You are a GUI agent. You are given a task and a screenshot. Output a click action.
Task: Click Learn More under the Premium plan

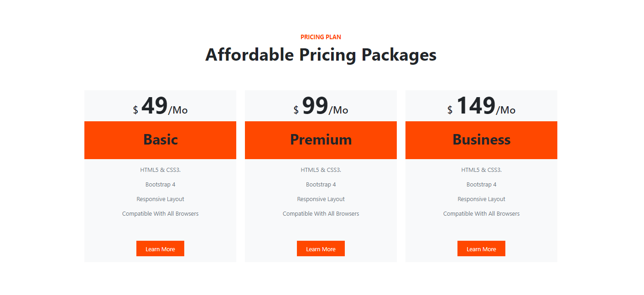pyautogui.click(x=321, y=248)
